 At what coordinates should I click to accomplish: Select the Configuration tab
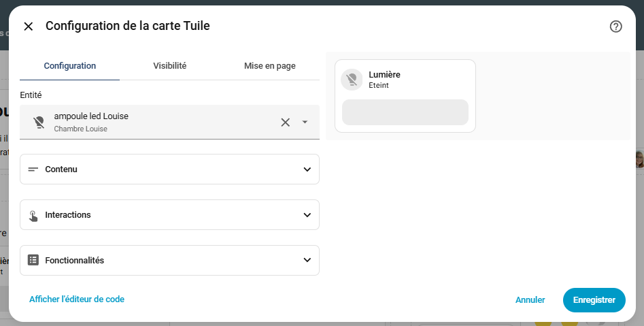tap(70, 66)
